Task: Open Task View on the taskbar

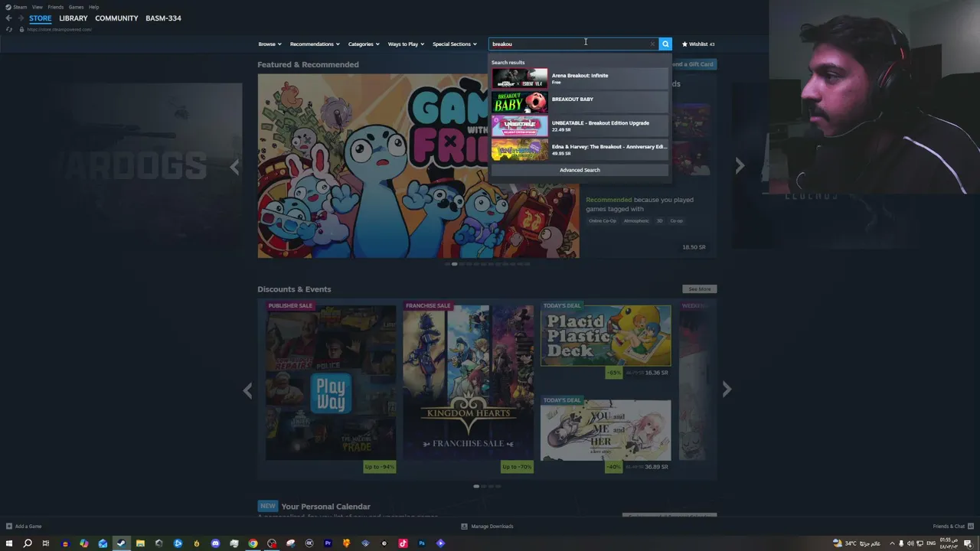Action: [x=46, y=543]
